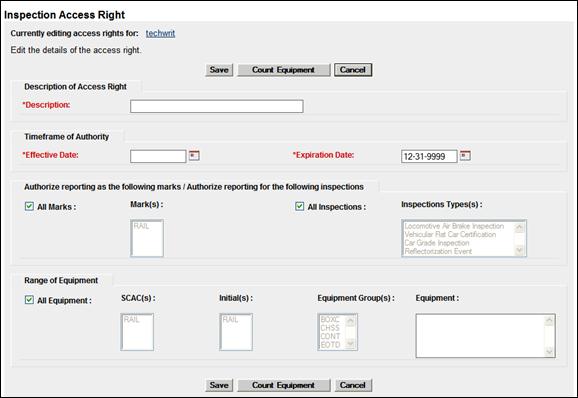Screen dimensions: 578x398
Task: Toggle the All Equipment checkbox
Action: point(29,300)
